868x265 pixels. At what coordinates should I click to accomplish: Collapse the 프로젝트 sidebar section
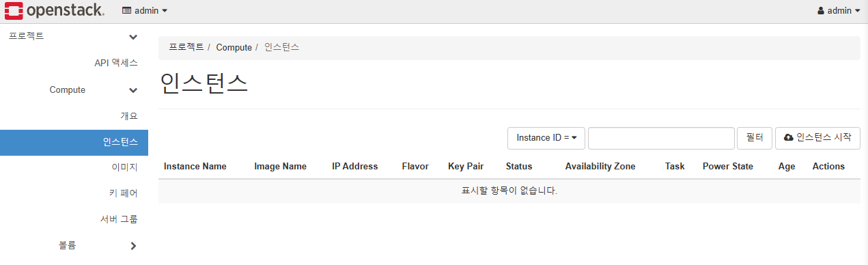point(74,36)
